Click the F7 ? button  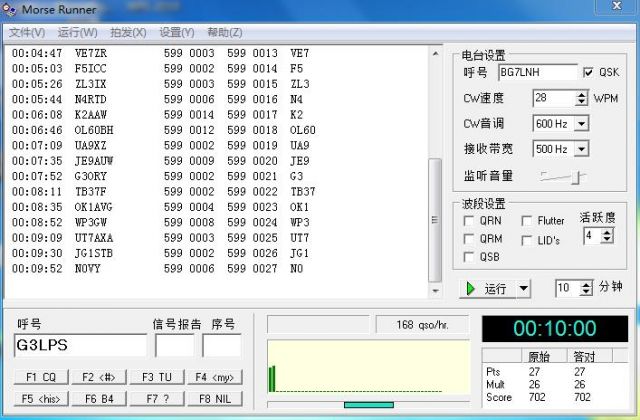(157, 398)
